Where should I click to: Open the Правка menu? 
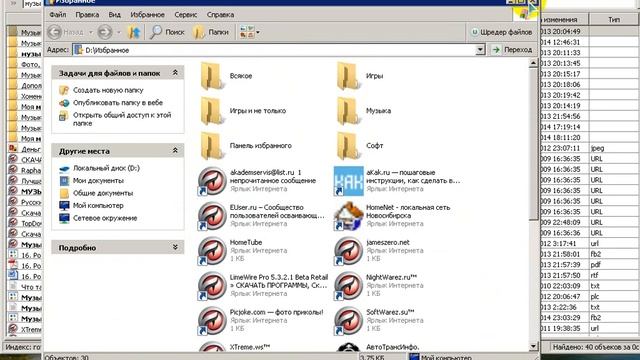coord(87,15)
